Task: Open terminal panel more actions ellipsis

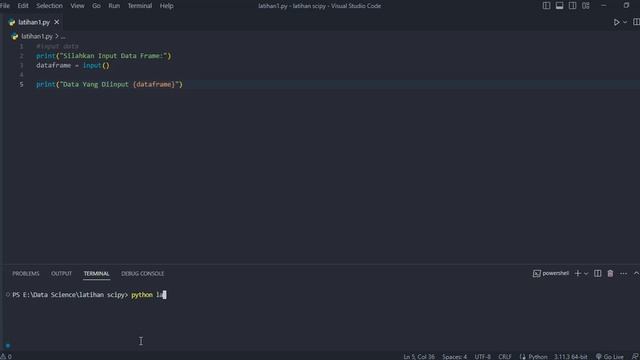Action: (x=623, y=273)
